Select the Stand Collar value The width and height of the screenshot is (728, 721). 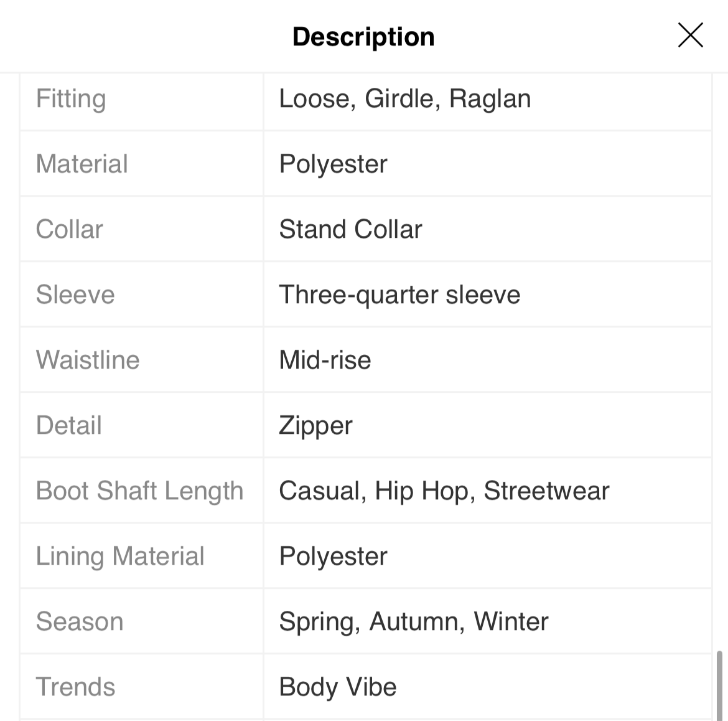(350, 229)
